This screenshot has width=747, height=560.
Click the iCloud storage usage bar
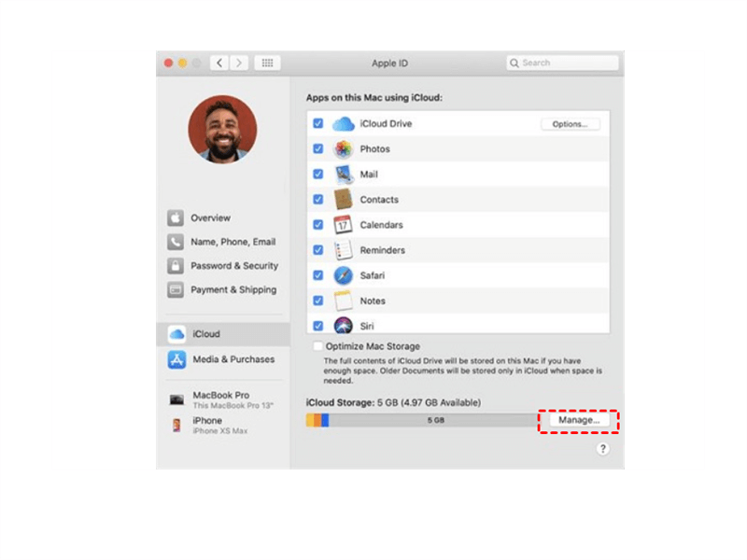422,420
